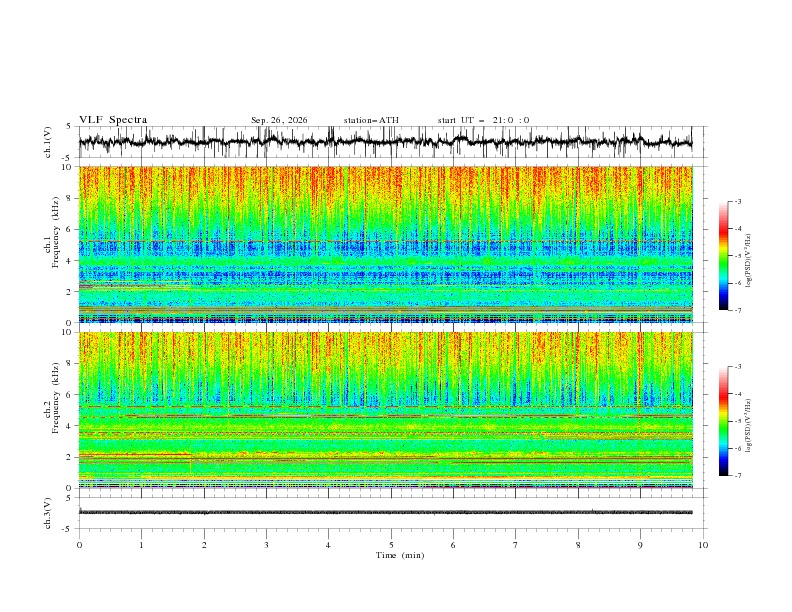Click inside the ch.1 spectrogram panel
Image resolution: width=792 pixels, height=612 pixels.
[x=386, y=244]
